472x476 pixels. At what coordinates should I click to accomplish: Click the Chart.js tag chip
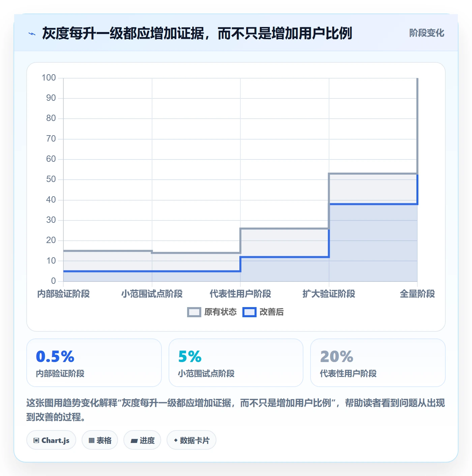(x=51, y=440)
